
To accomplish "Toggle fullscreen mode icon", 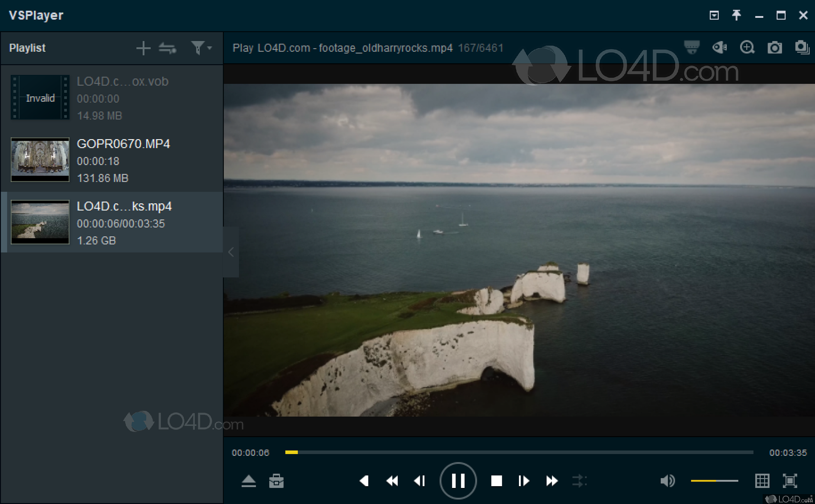I will coord(790,481).
